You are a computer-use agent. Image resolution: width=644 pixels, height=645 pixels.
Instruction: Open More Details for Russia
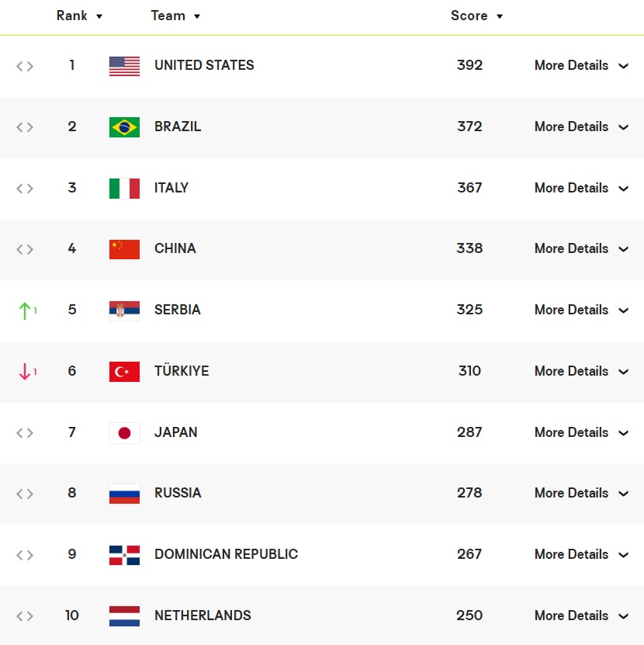coord(580,494)
